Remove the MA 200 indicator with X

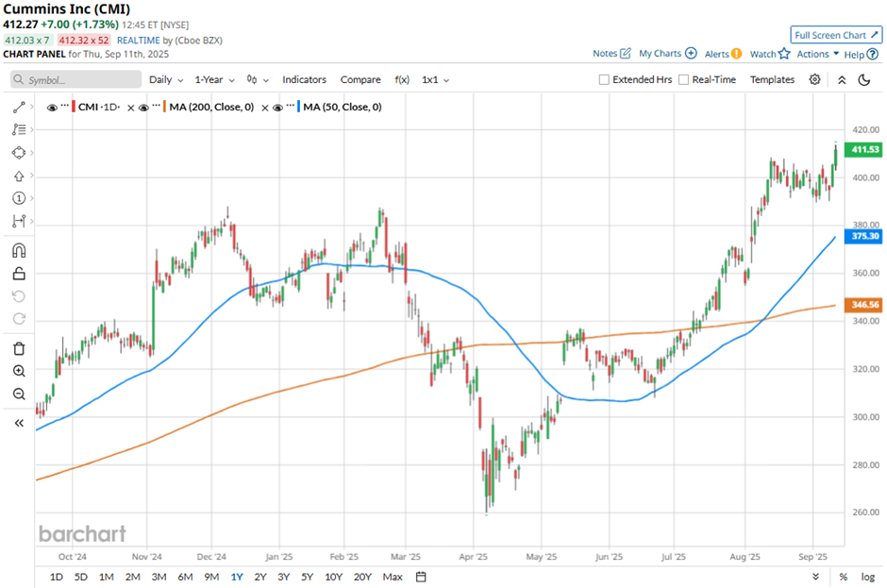265,108
